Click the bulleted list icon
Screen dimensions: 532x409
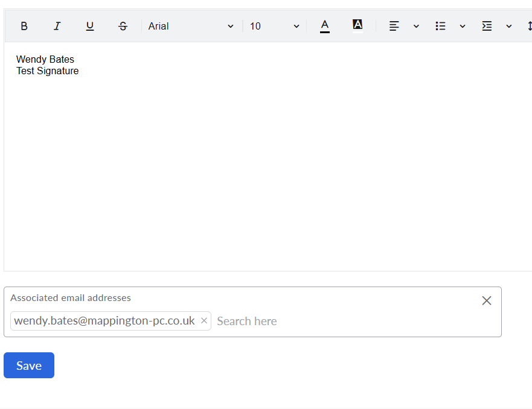tap(440, 26)
